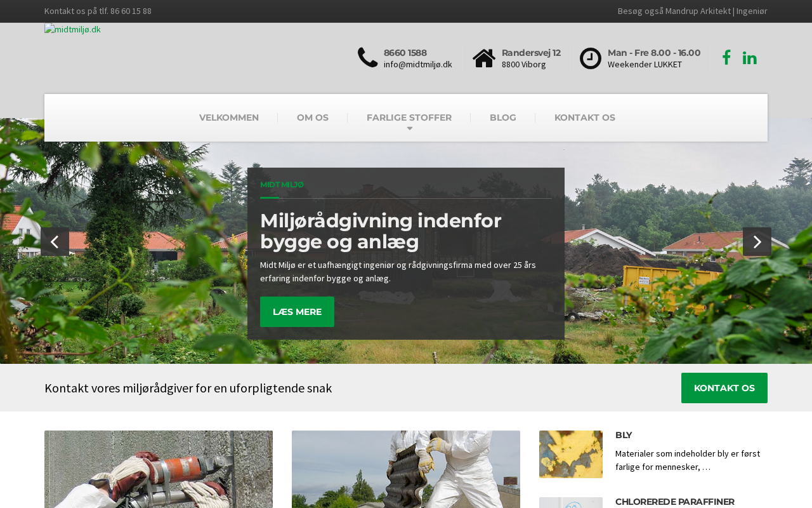Select Om Os in navigation
The image size is (812, 508).
(x=313, y=117)
